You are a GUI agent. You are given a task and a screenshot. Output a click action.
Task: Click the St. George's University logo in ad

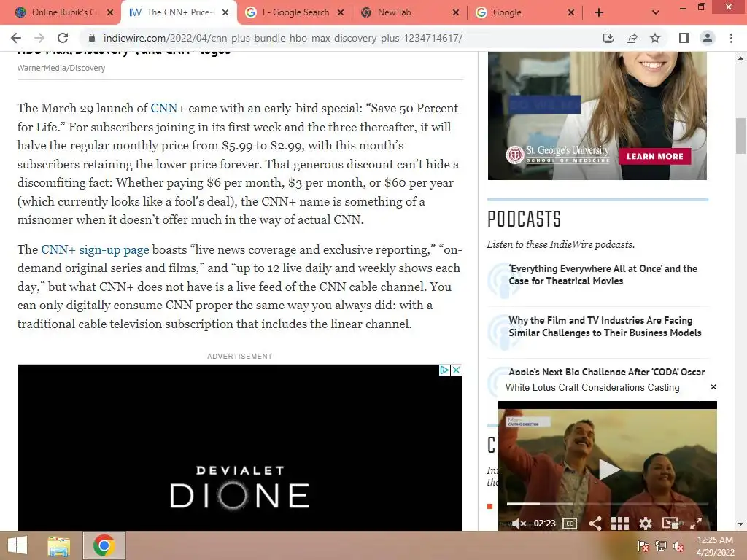558,155
